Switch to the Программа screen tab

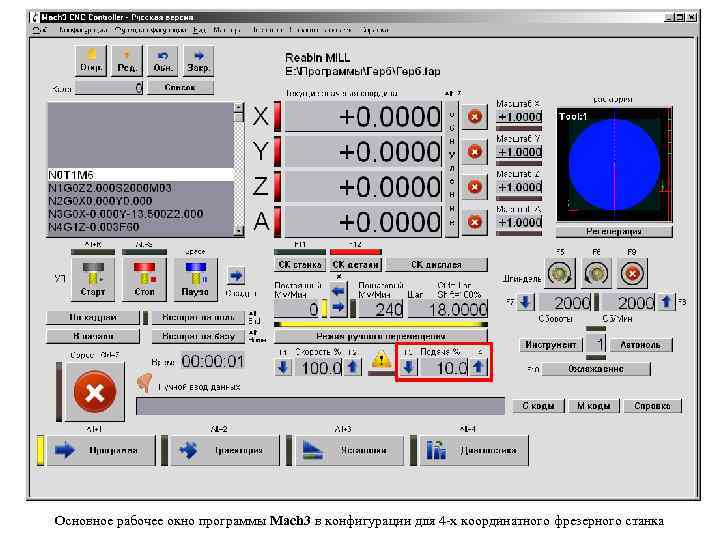pyautogui.click(x=101, y=450)
